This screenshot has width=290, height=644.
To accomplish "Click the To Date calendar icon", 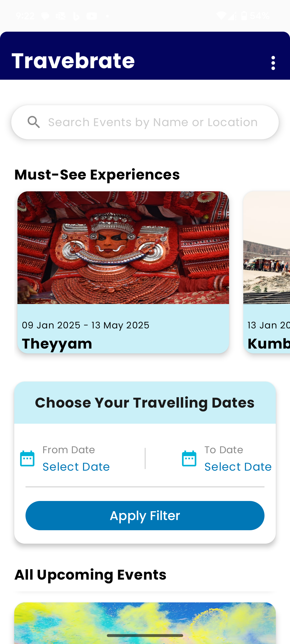I will (189, 458).
